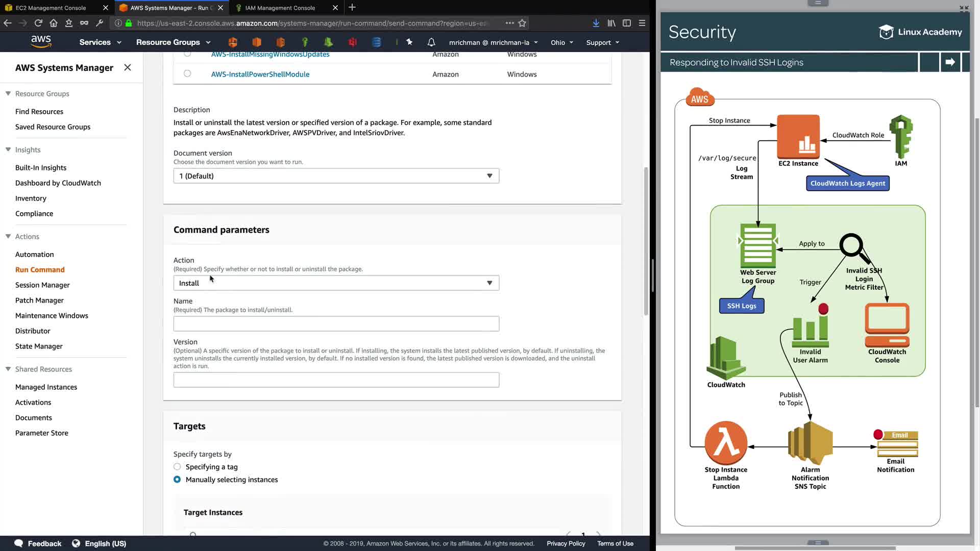
Task: Reload the page with the browser refresh icon
Action: coord(38,23)
